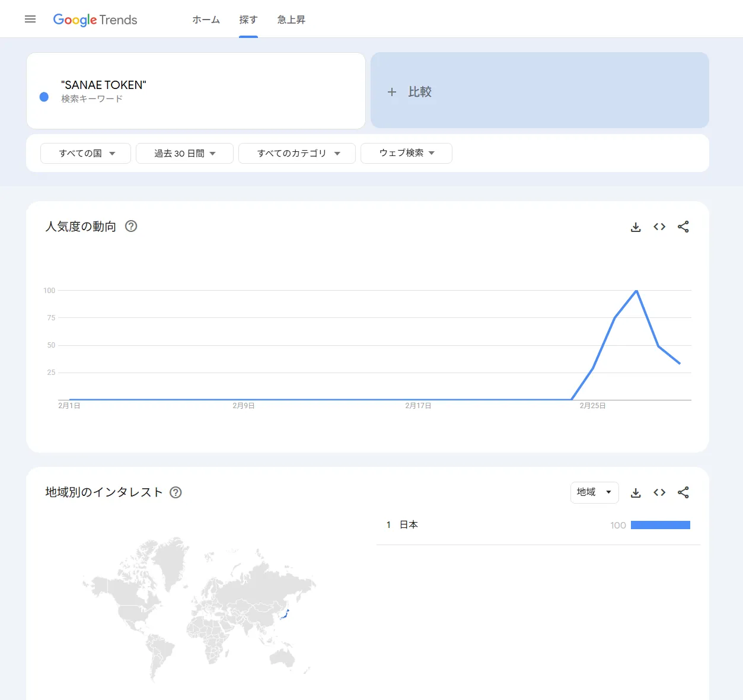Download the interest over time chart as CSV
This screenshot has width=743, height=700.
[x=636, y=226]
